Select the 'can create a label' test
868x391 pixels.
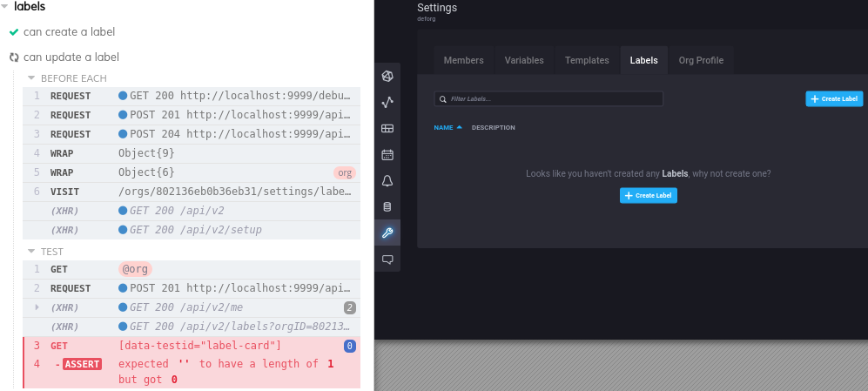point(69,32)
